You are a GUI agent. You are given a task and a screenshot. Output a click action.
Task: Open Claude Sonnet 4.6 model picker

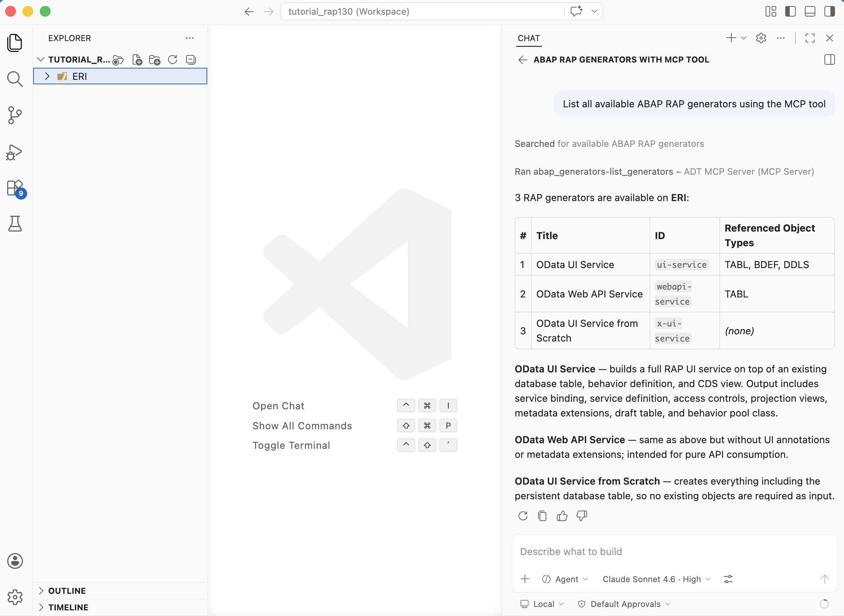coord(656,579)
